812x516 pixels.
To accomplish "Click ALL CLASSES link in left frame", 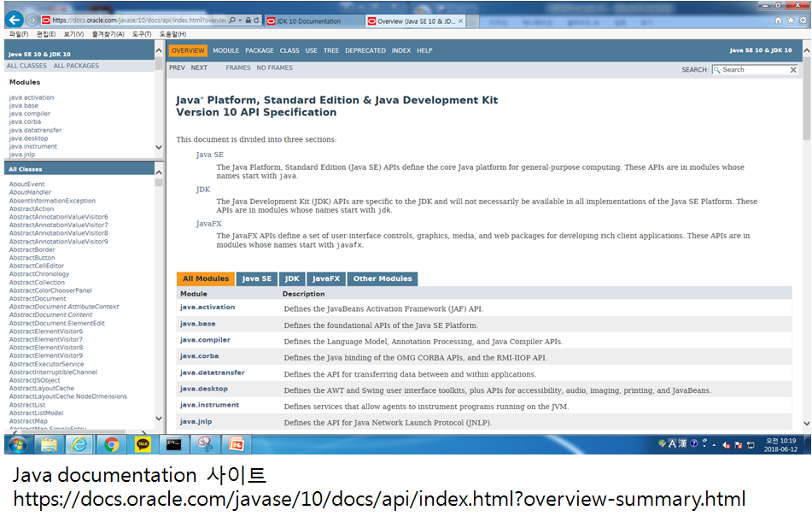I will click(x=26, y=66).
